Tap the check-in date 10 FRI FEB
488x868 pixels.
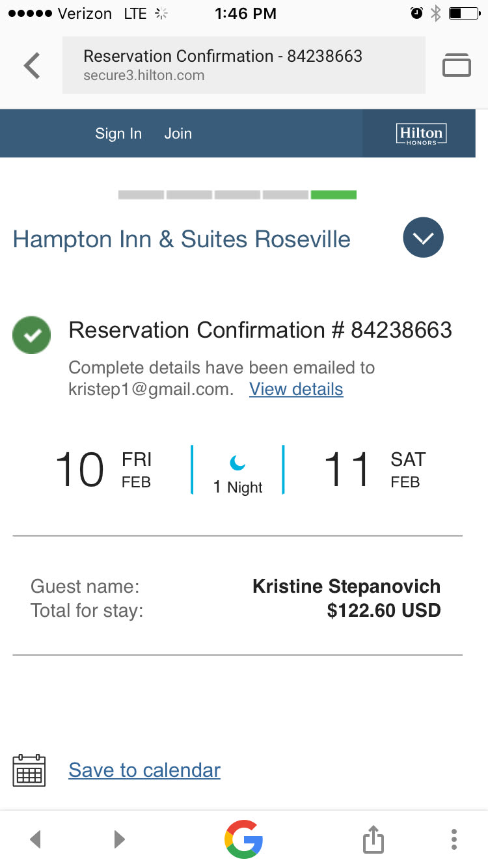pyautogui.click(x=103, y=470)
